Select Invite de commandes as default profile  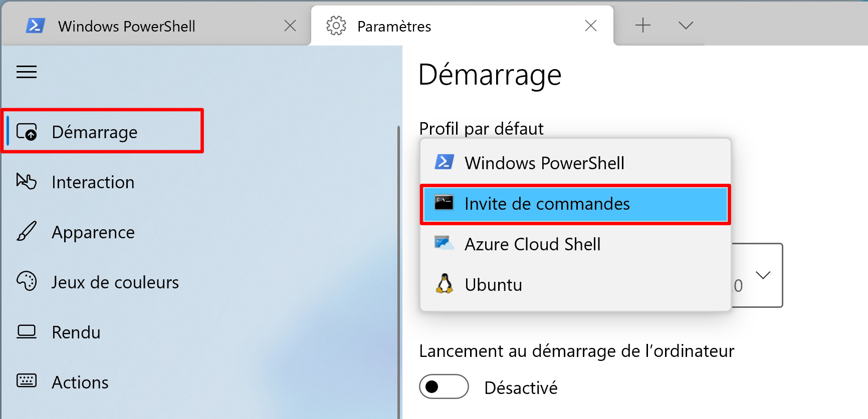click(575, 204)
